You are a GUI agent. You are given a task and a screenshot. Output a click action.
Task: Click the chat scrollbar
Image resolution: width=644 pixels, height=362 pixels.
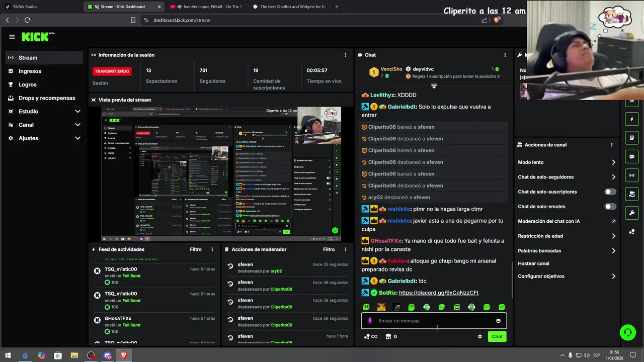pyautogui.click(x=512, y=280)
